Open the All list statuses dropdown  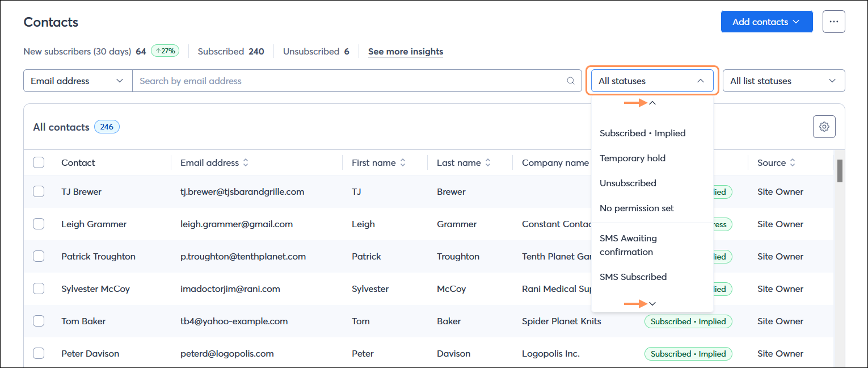pyautogui.click(x=783, y=81)
